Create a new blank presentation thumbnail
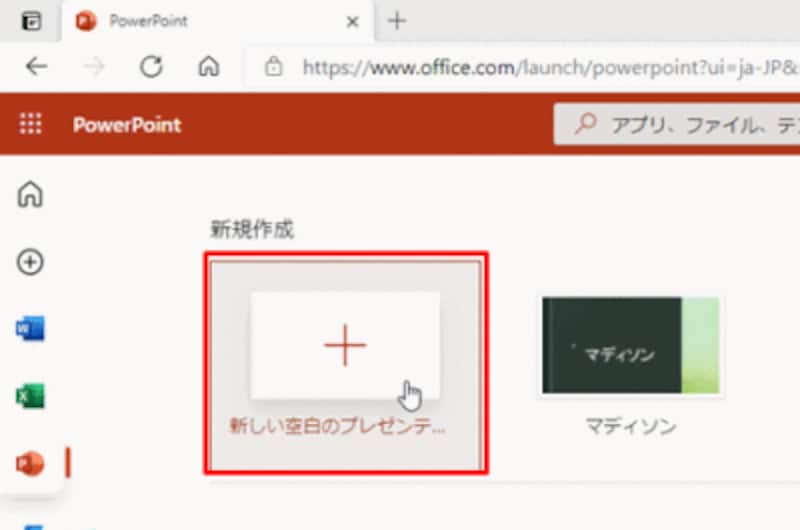Screen dimensions: 800x530 pyautogui.click(x=345, y=345)
